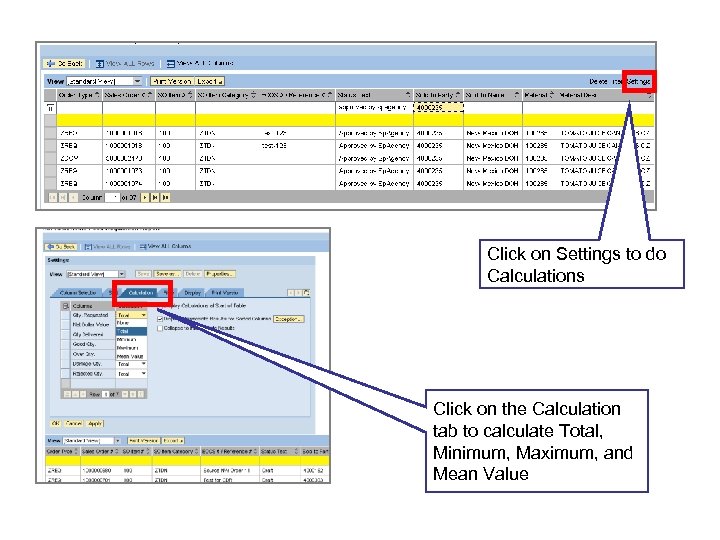Click Ship to Party filter field 4000235
This screenshot has width=720, height=540.
[439, 107]
